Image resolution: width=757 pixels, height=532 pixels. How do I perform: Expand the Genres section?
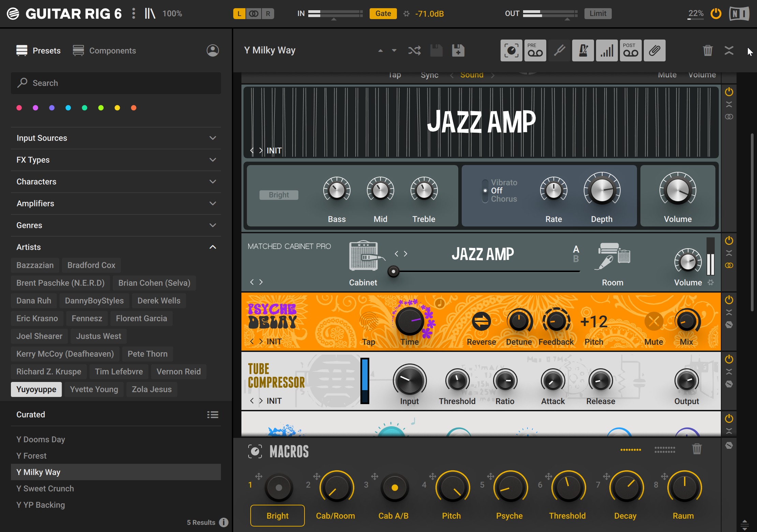pyautogui.click(x=116, y=225)
